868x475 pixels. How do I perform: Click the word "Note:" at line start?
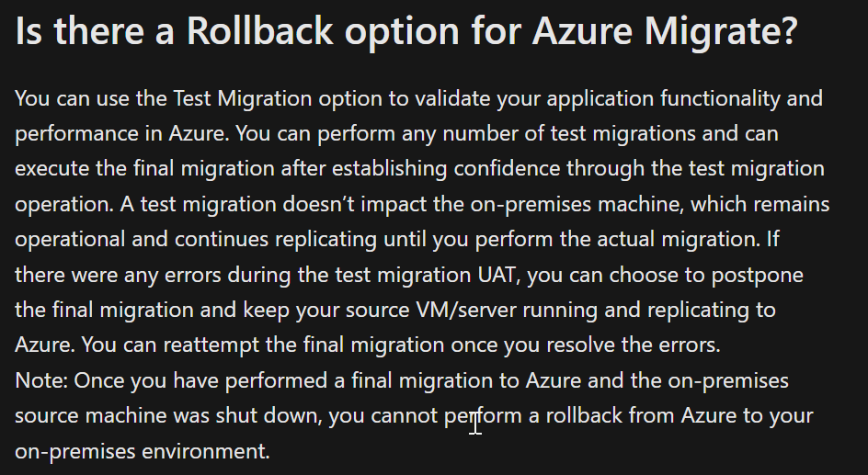(x=41, y=381)
